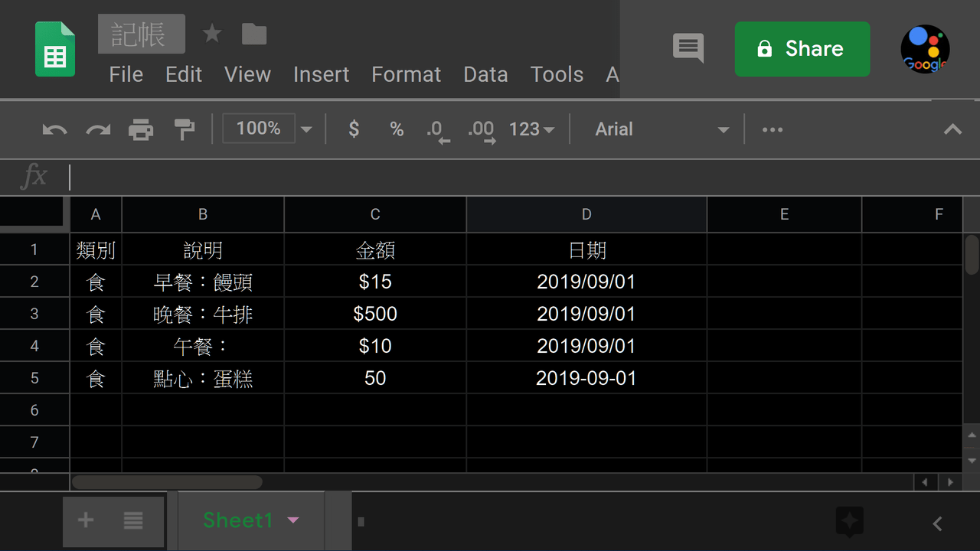The width and height of the screenshot is (980, 551).
Task: Open the Edit menu
Action: click(x=184, y=74)
